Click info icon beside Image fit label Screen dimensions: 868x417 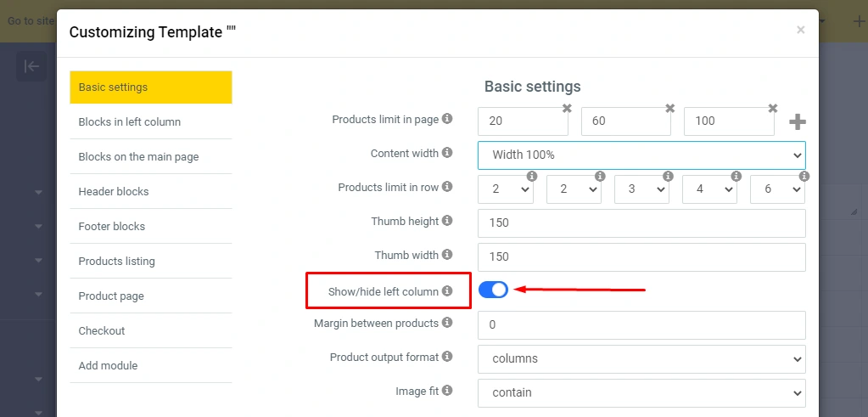click(x=447, y=391)
